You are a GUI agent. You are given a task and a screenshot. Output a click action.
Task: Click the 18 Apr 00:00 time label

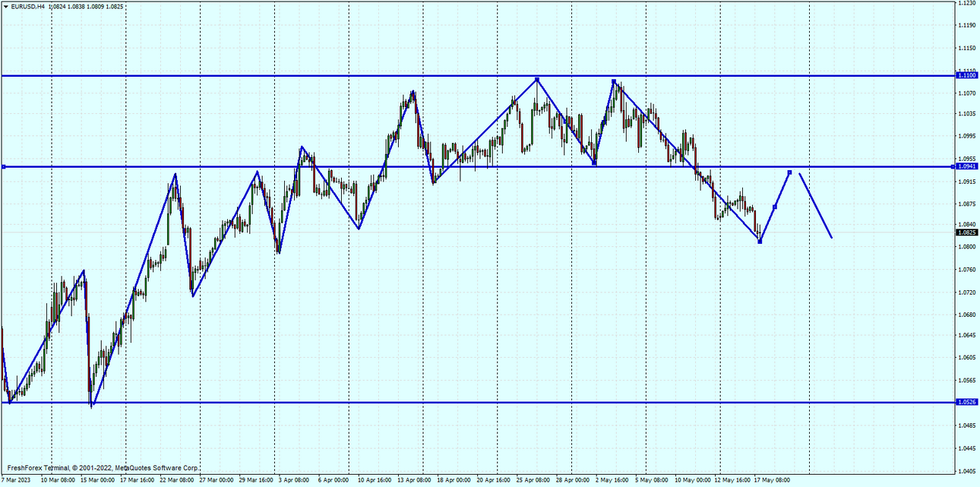pyautogui.click(x=454, y=480)
